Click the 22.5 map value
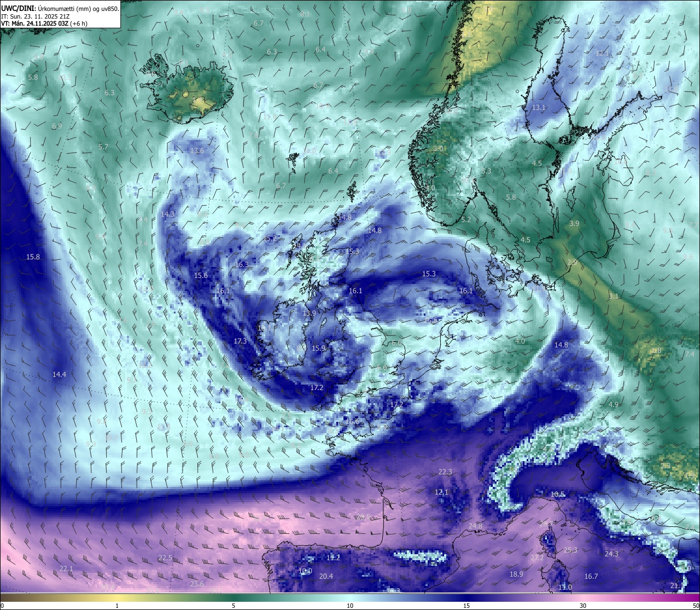 (165, 557)
